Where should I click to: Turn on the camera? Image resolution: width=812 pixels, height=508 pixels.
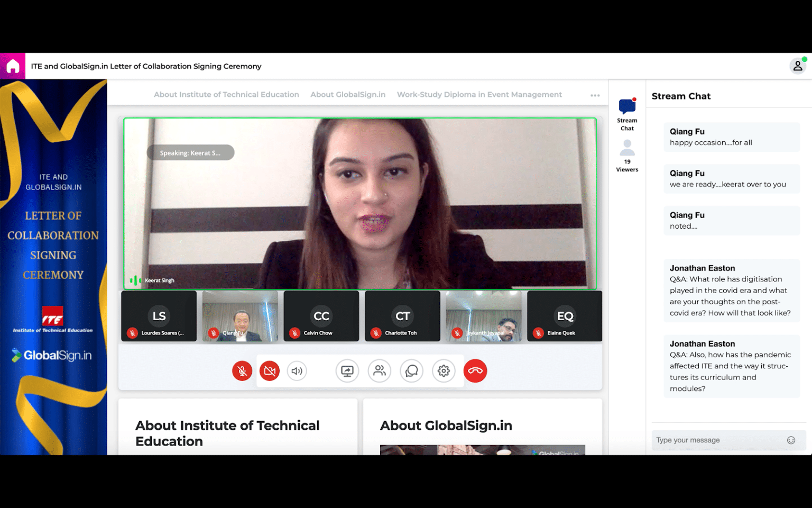[270, 371]
